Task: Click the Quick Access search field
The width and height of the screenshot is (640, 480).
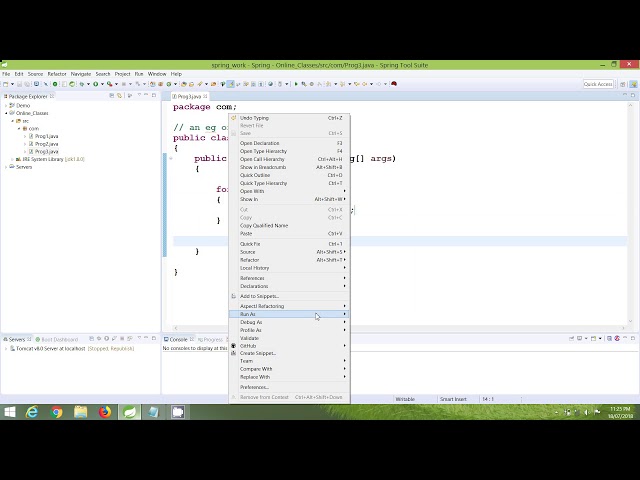Action: [x=598, y=84]
